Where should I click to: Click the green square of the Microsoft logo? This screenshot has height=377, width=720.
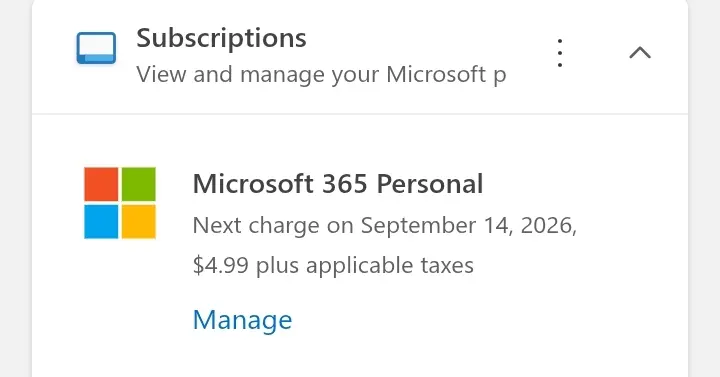(x=139, y=184)
